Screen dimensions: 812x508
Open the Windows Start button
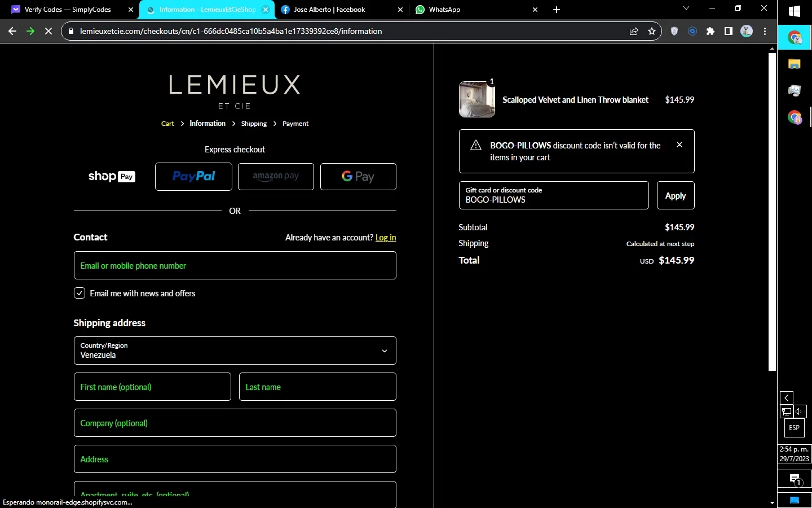(x=795, y=12)
